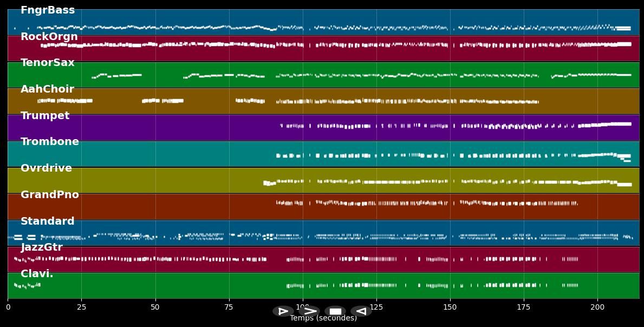Click the Standard drum track label
644x327 pixels.
click(48, 221)
